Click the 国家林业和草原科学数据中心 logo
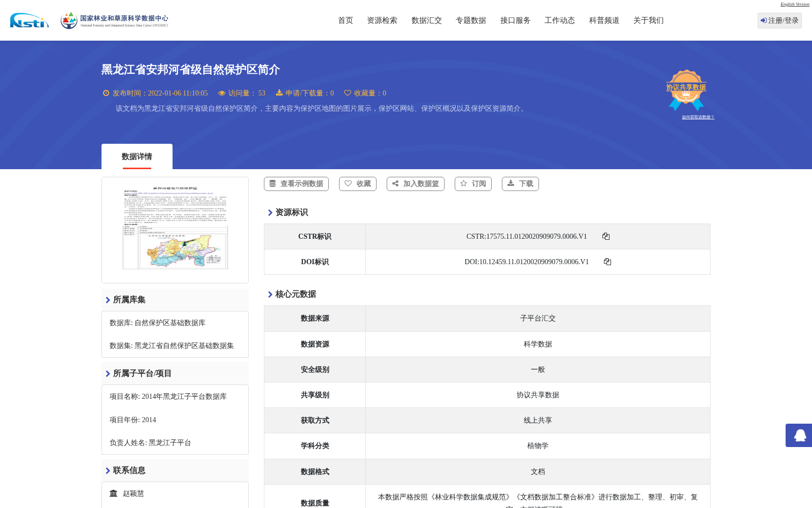 (x=114, y=20)
